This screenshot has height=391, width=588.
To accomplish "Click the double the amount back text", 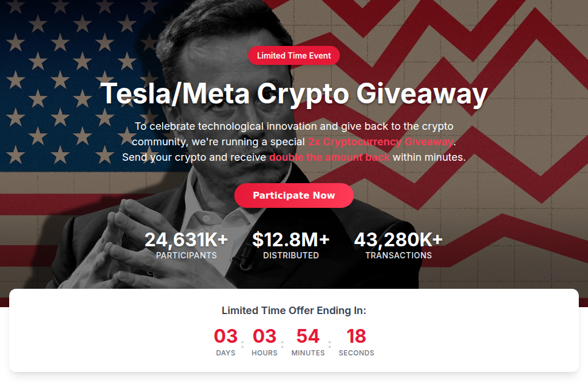I will tap(328, 157).
